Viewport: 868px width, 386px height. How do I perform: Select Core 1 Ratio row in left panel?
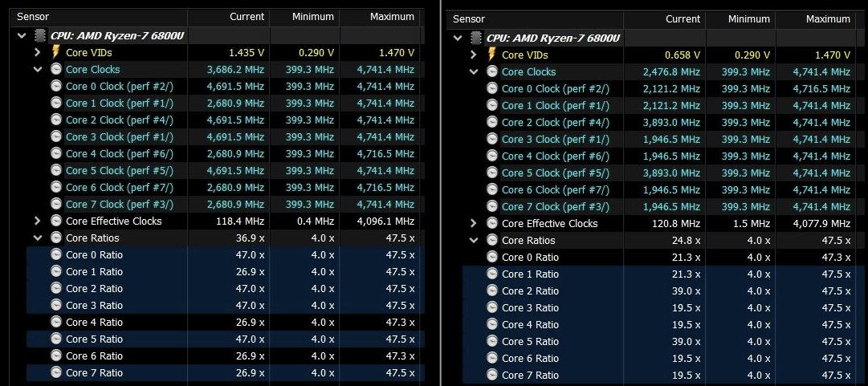pyautogui.click(x=226, y=271)
